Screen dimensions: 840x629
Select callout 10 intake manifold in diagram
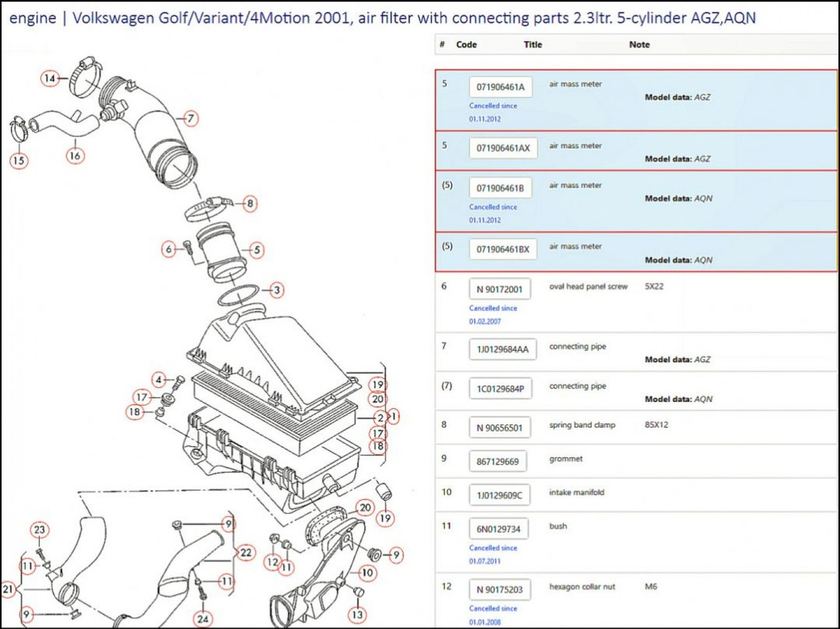367,573
